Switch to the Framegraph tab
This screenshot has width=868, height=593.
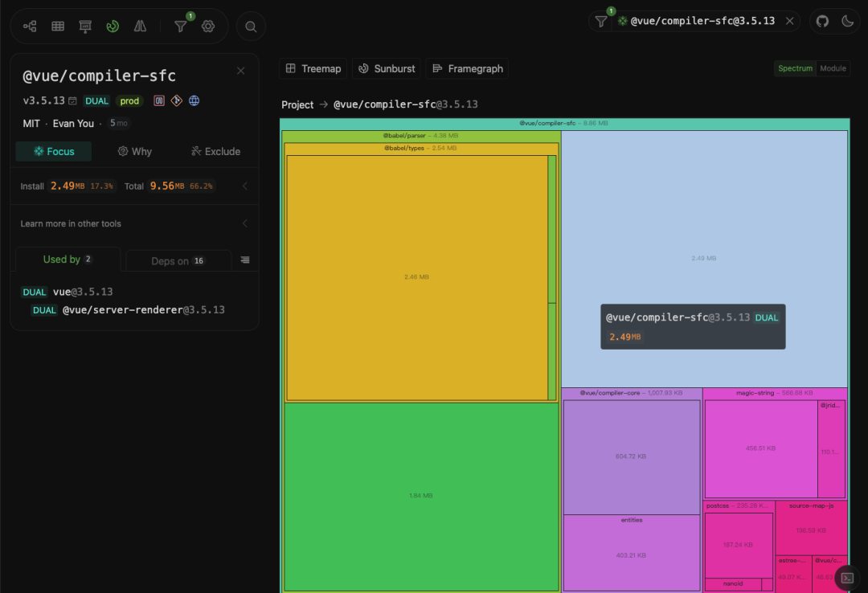[x=468, y=68]
